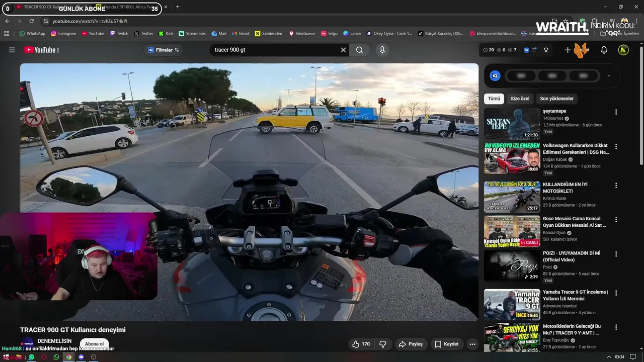Image resolution: width=644 pixels, height=362 pixels.
Task: Like the video with 170 likes
Action: pyautogui.click(x=361, y=344)
